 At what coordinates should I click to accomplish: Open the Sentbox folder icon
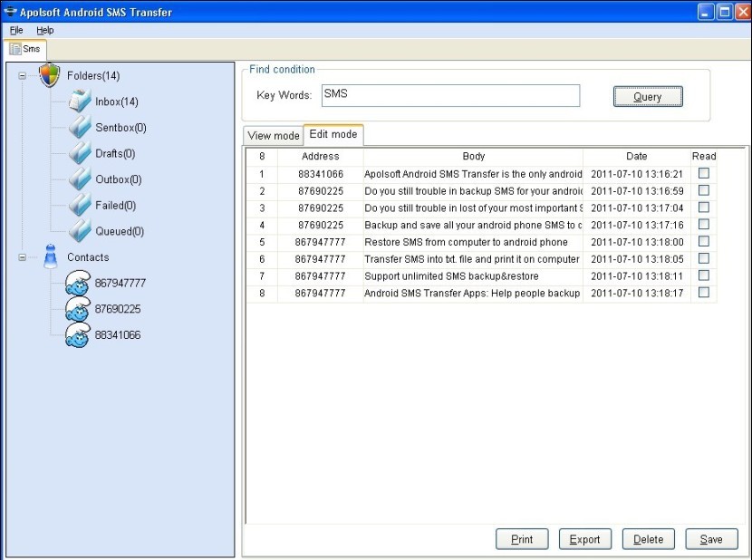[81, 128]
